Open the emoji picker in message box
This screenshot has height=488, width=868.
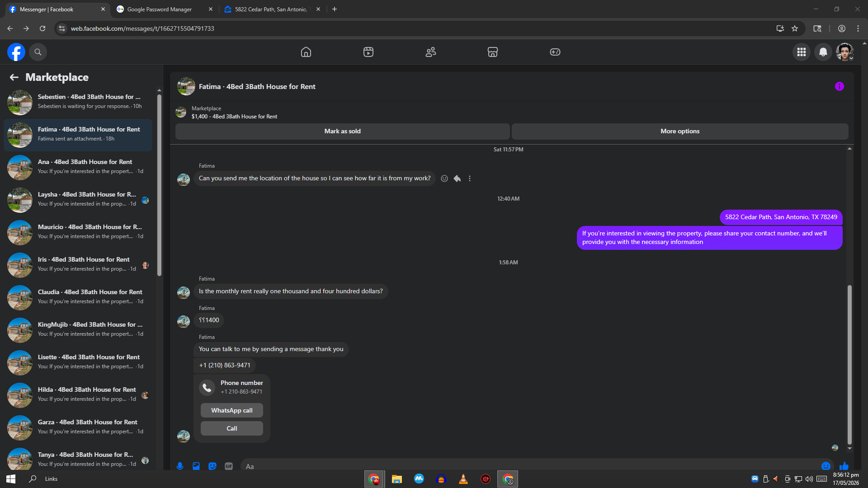[x=826, y=466]
